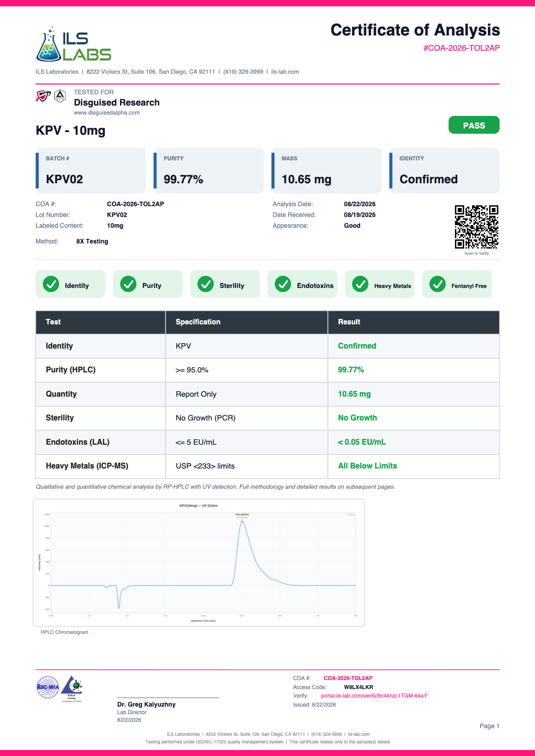Click the Identity result 'Confirmed' in table
The height and width of the screenshot is (756, 535).
tap(357, 346)
